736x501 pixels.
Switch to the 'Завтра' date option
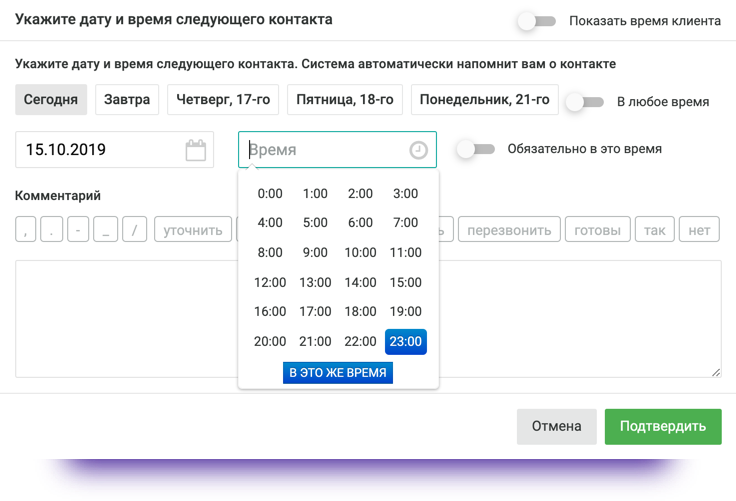127,100
